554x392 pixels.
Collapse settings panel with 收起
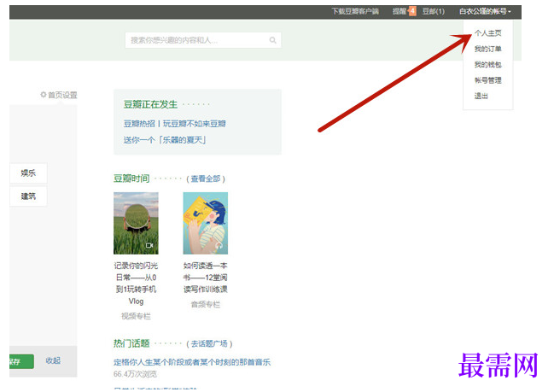click(x=53, y=360)
